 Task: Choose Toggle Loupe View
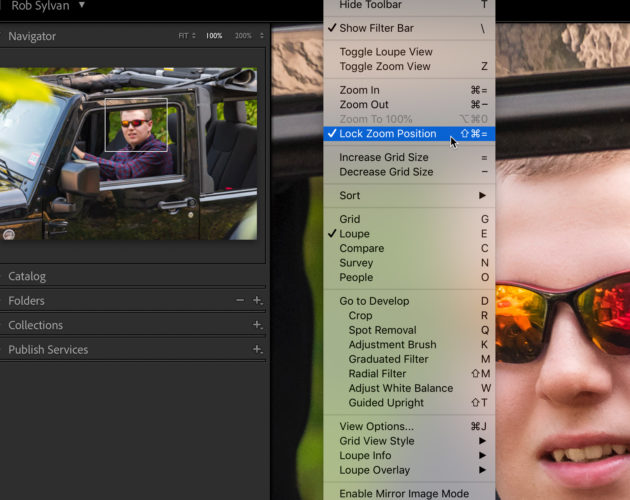tap(409, 52)
